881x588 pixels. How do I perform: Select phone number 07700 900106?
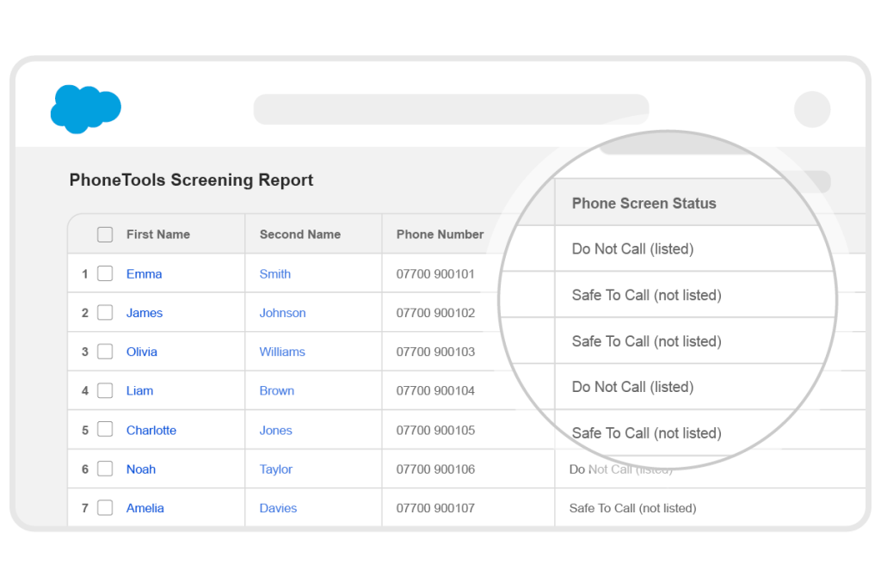[435, 469]
